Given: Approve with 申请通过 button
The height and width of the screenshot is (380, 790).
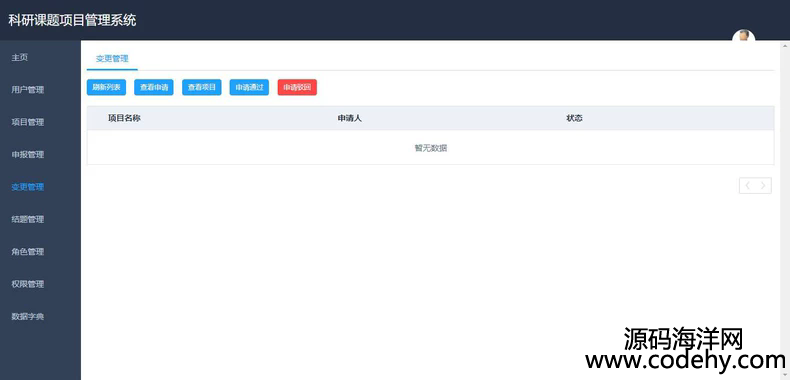Looking at the screenshot, I should point(249,87).
